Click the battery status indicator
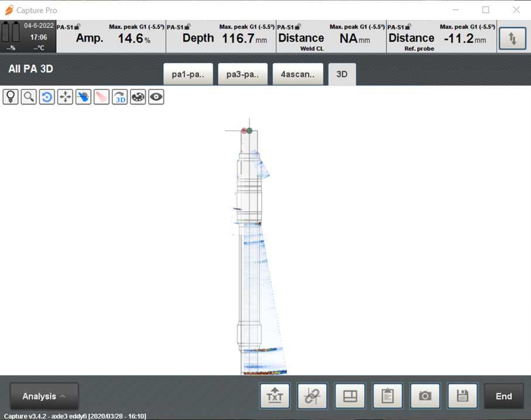Image resolution: width=531 pixels, height=420 pixels. click(x=11, y=32)
